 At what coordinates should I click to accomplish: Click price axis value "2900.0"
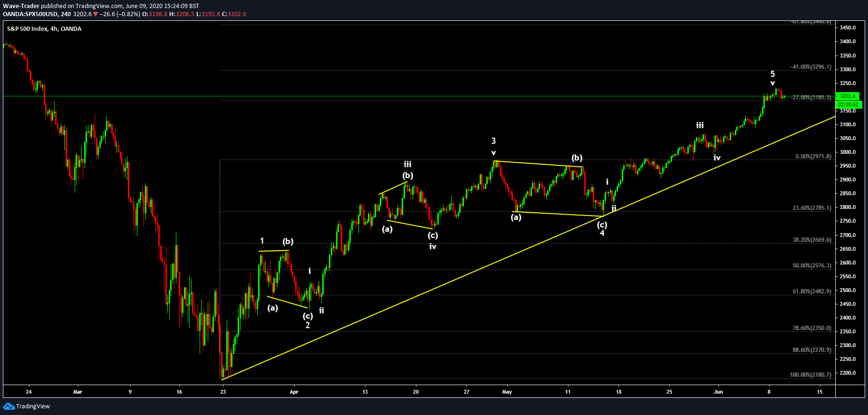[848, 179]
